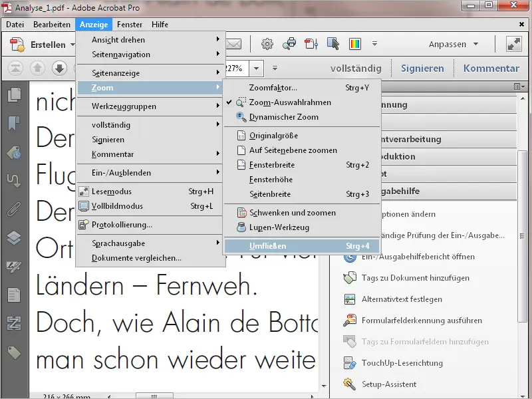
Task: Open Erstellen dropdown arrow
Action: pyautogui.click(x=72, y=45)
